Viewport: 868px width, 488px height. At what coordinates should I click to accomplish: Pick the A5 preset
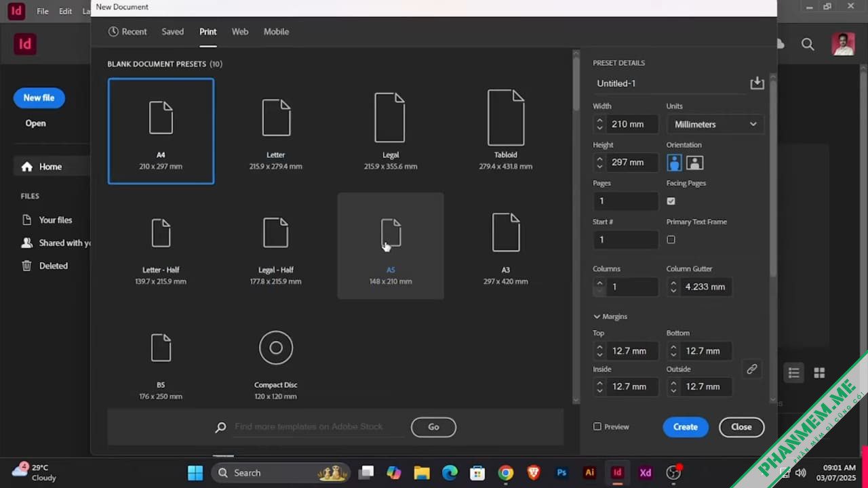coord(391,246)
